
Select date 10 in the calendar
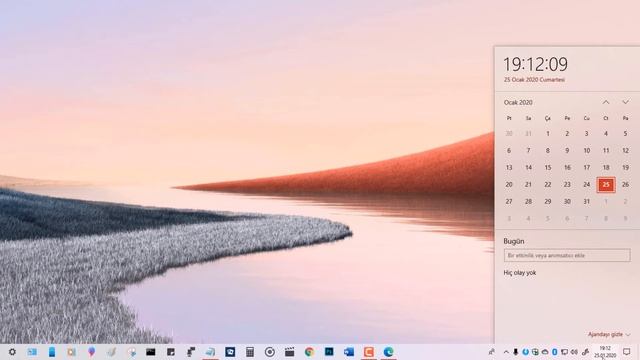[587, 151]
